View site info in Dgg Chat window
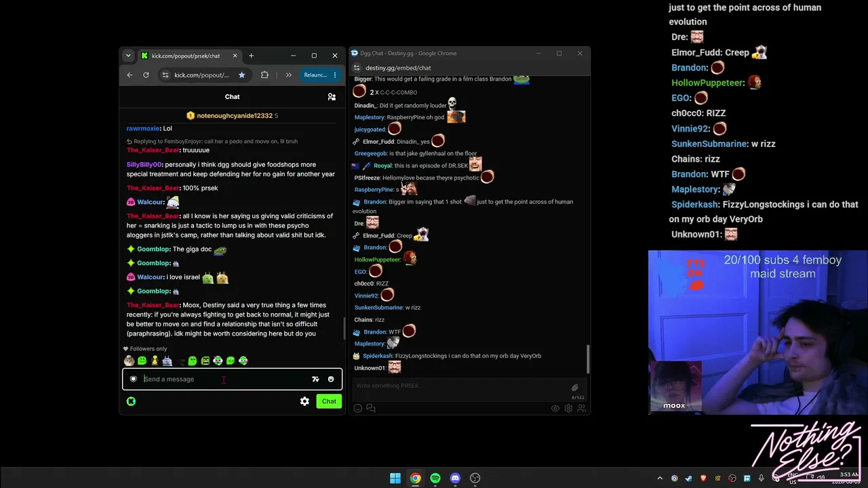868x488 pixels. tap(357, 68)
